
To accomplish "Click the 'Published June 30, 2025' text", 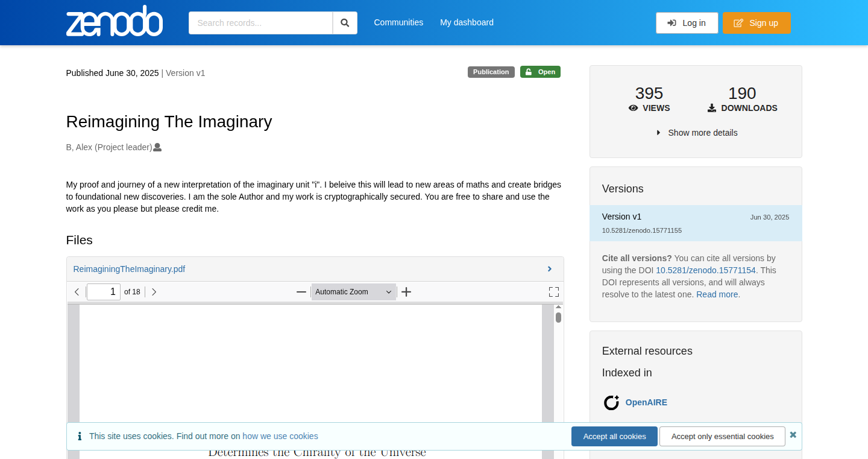I will pos(113,73).
